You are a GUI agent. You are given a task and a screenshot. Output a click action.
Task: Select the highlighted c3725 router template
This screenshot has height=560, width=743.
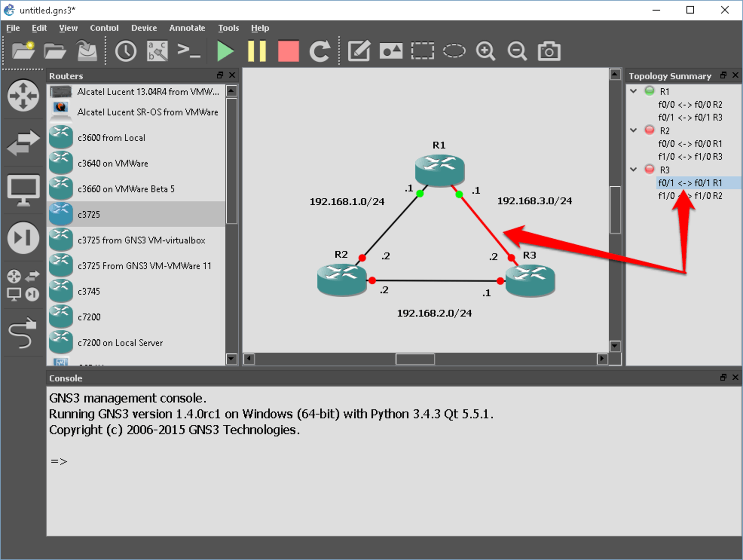coord(137,214)
